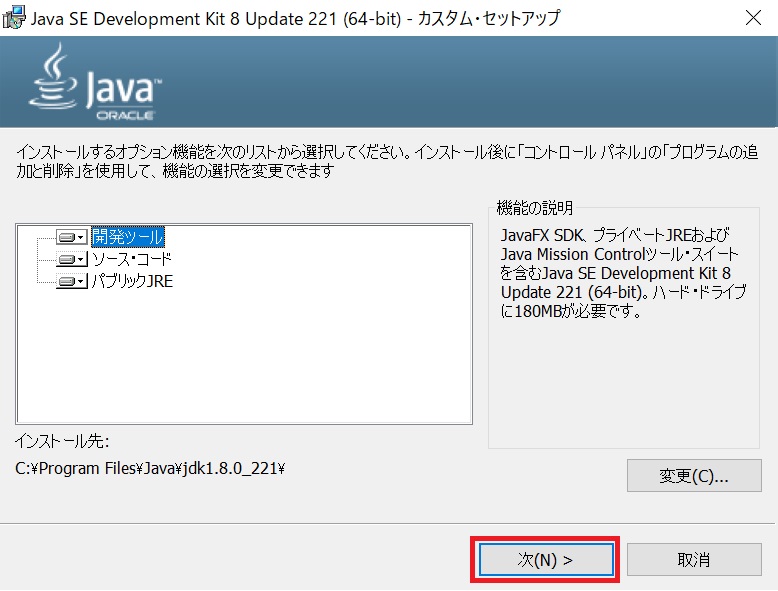Click the install path C:¥Program Files¥Java¥jdk1.8.0_221¥

click(150, 468)
